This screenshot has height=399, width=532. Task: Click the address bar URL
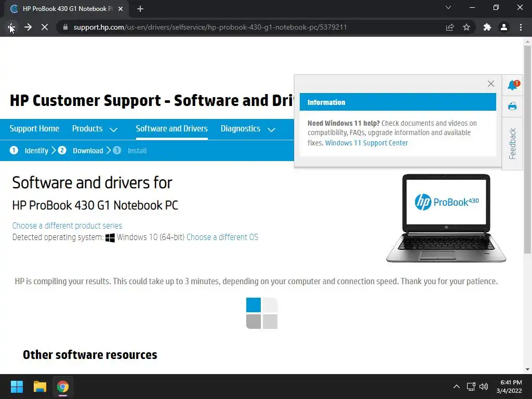click(x=210, y=27)
